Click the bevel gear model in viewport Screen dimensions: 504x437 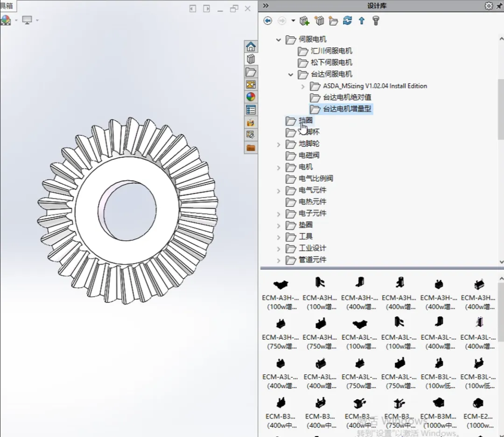[128, 210]
